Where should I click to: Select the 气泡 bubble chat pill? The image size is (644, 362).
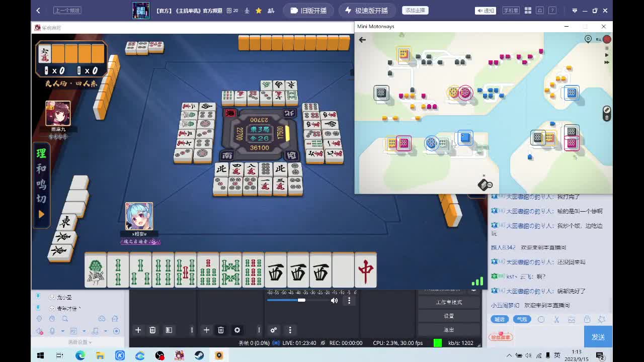click(522, 319)
